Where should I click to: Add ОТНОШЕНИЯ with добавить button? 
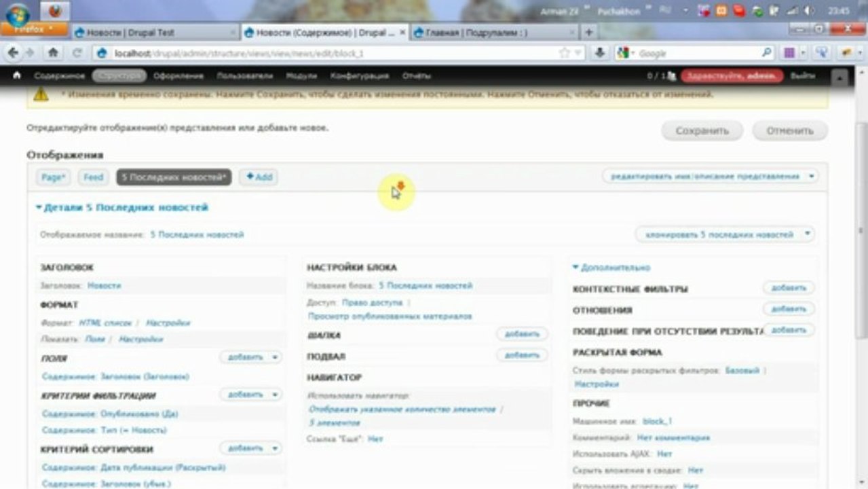pyautogui.click(x=789, y=309)
